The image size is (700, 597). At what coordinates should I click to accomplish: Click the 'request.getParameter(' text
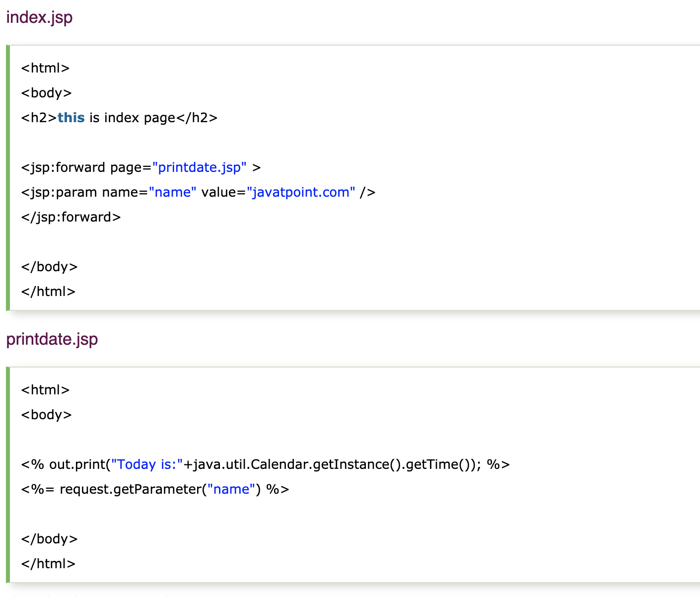tap(133, 489)
